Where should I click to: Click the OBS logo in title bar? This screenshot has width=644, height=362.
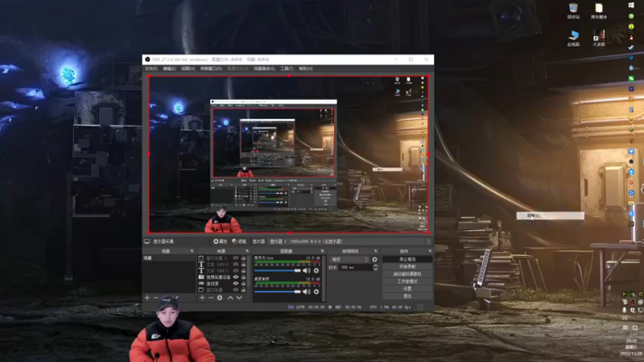pos(147,60)
